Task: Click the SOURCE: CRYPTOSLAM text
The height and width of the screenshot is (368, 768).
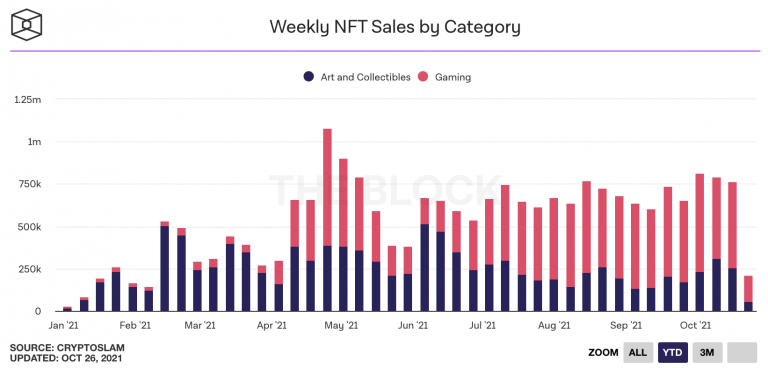Action: [x=67, y=348]
